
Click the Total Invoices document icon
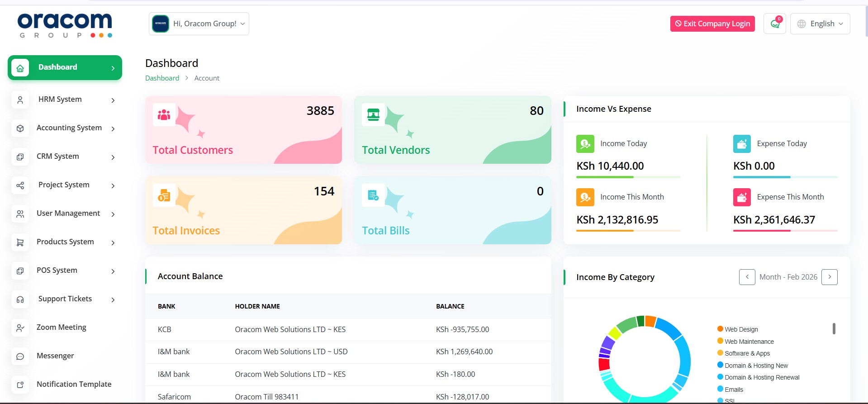[x=164, y=195]
